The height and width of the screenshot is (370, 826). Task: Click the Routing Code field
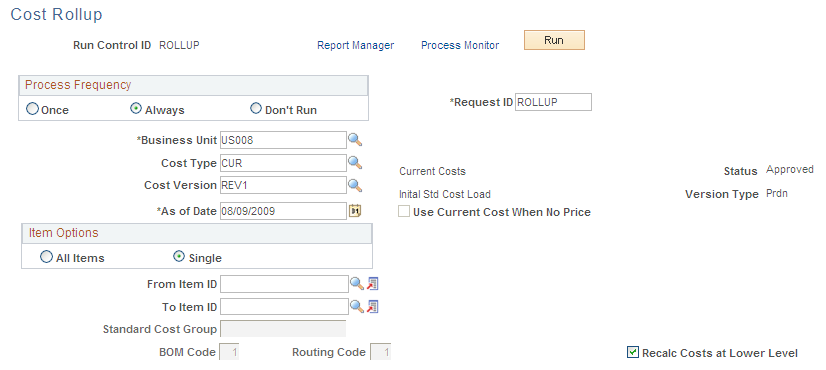point(381,352)
